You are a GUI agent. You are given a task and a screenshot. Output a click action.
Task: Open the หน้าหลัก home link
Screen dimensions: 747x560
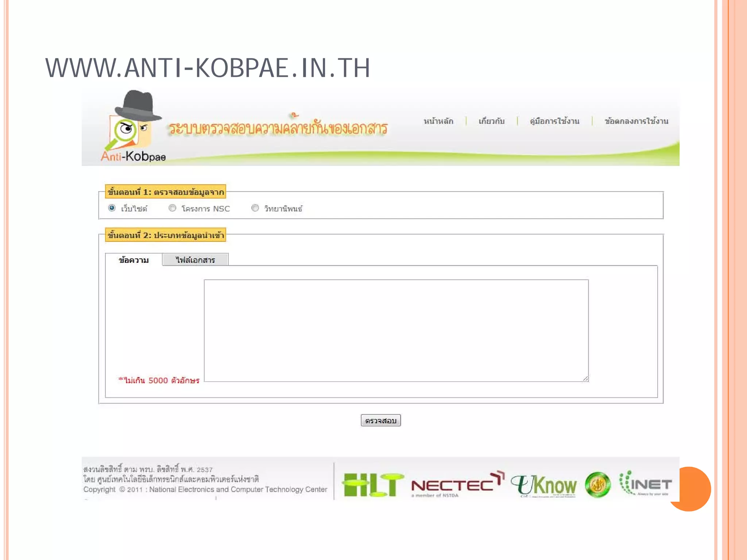(438, 121)
